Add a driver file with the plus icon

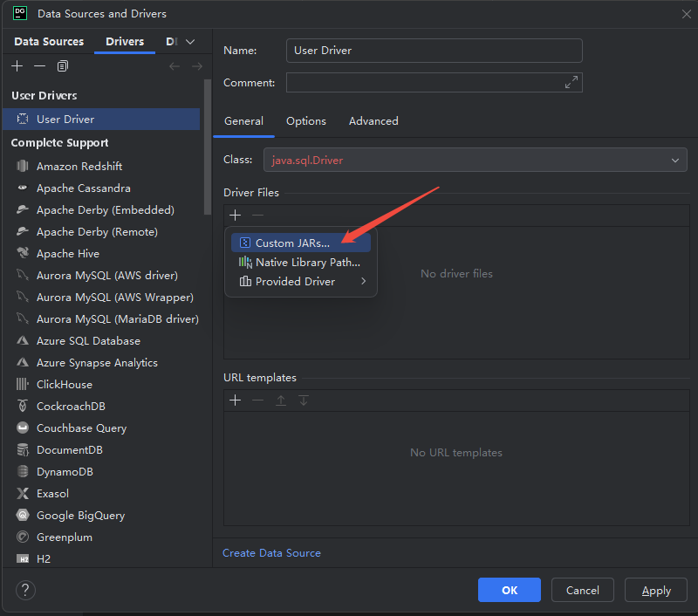pos(235,216)
